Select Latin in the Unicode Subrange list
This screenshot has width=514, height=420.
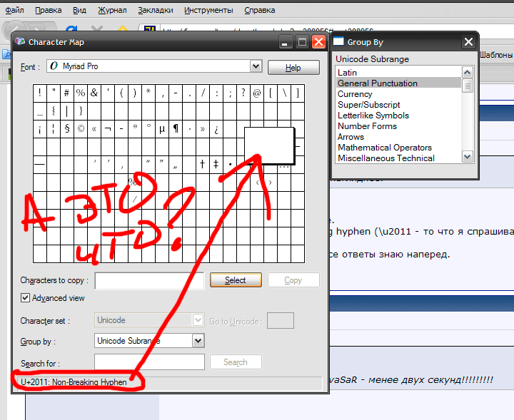398,72
